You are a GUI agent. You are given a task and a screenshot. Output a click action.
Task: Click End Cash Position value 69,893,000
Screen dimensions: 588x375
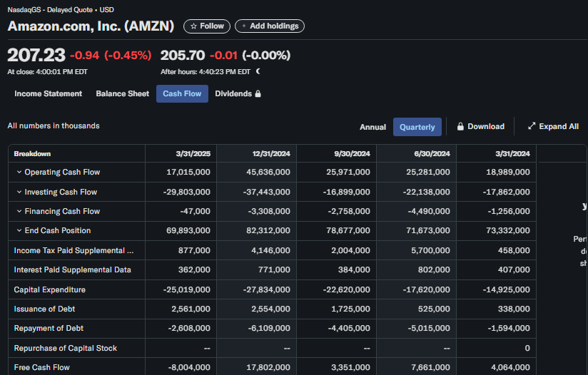[188, 230]
